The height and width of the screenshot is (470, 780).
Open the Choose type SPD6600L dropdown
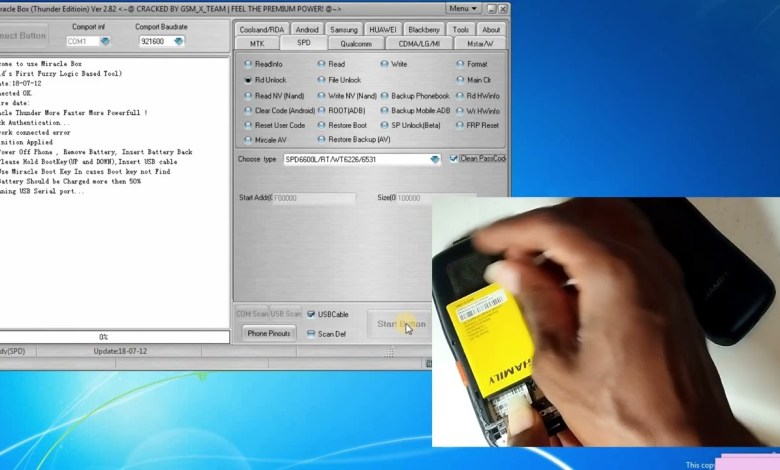[x=435, y=159]
